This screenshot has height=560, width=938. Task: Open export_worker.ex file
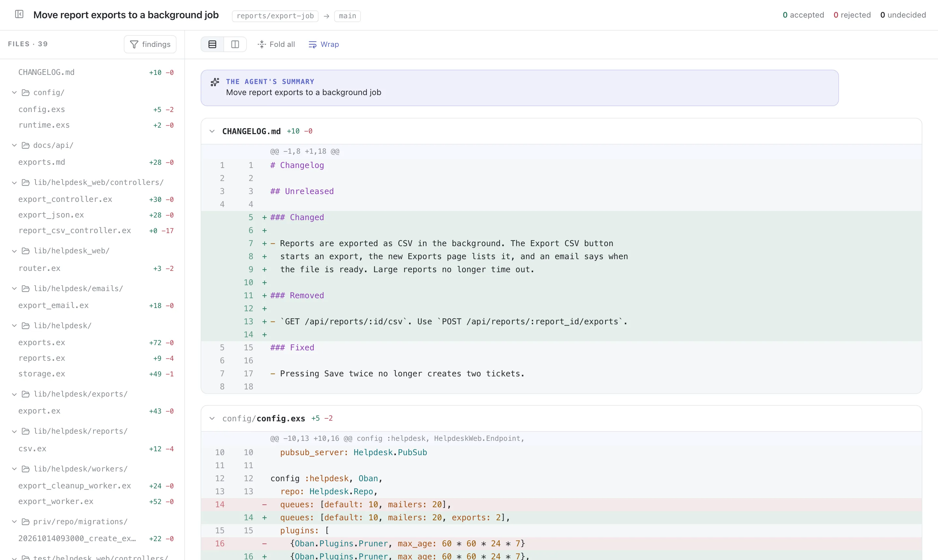pyautogui.click(x=92, y=501)
